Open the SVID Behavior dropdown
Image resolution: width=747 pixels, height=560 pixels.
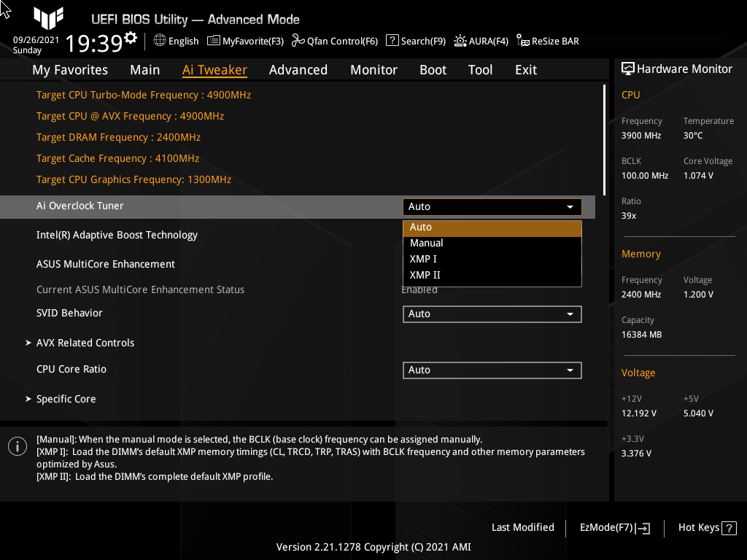tap(492, 314)
